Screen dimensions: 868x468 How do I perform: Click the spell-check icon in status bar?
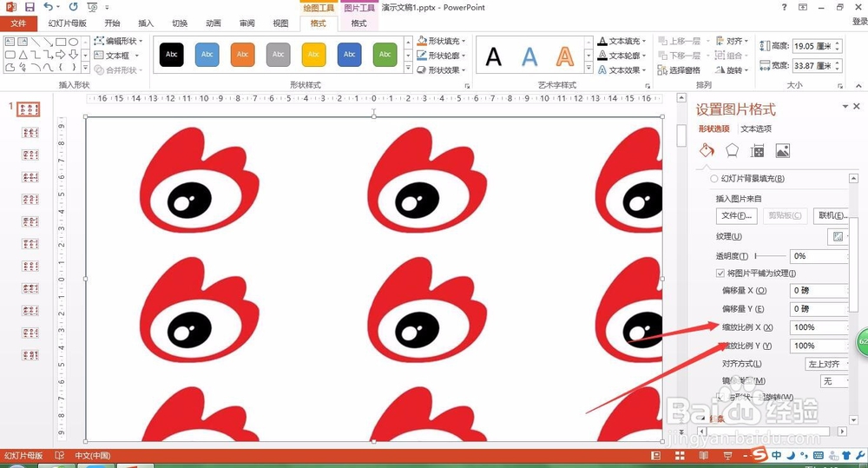pos(59,455)
